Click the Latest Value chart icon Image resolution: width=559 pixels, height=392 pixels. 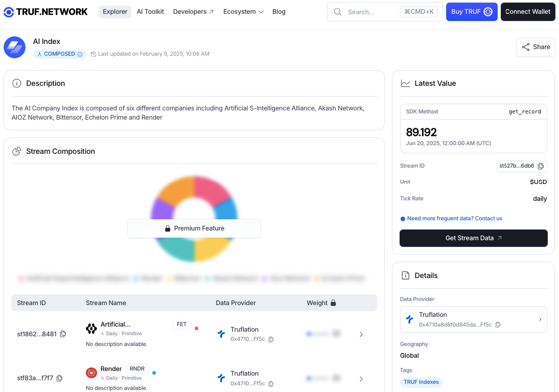(405, 83)
